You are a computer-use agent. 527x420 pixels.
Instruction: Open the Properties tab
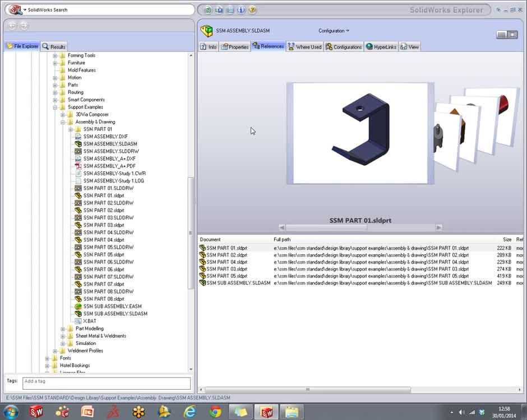[235, 46]
